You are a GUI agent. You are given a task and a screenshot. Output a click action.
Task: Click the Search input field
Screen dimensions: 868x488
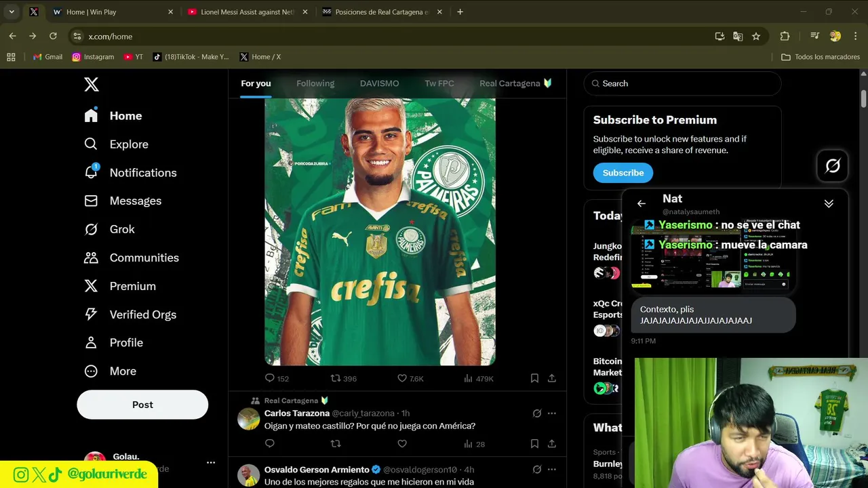pyautogui.click(x=682, y=83)
